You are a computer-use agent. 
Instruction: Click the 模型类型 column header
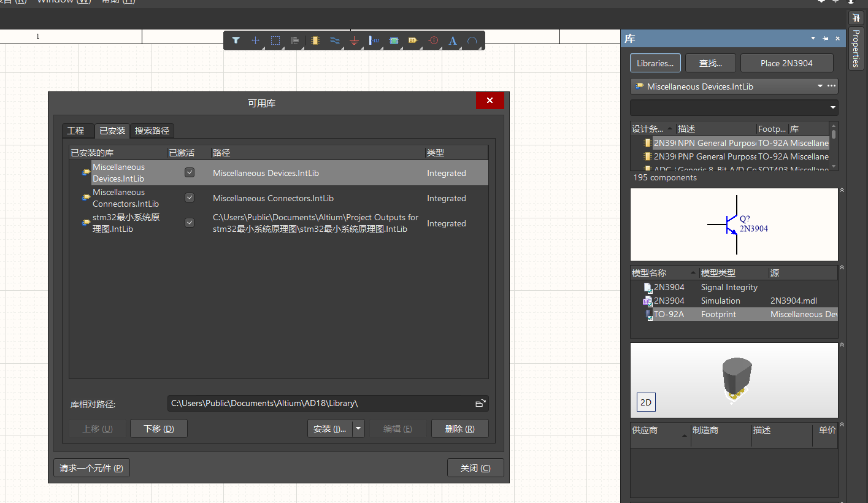pyautogui.click(x=734, y=273)
